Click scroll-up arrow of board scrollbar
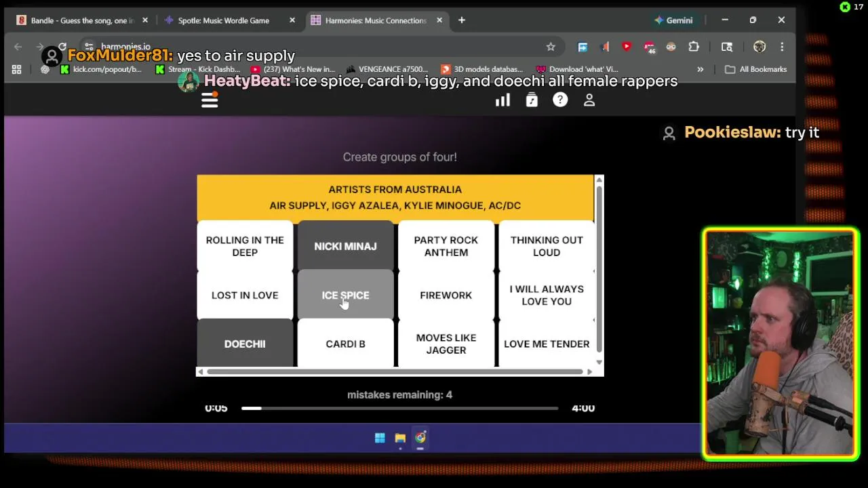Screen dimensions: 868x488 coord(599,180)
